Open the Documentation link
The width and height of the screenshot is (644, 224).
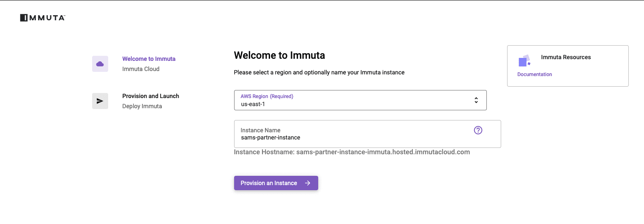point(535,74)
